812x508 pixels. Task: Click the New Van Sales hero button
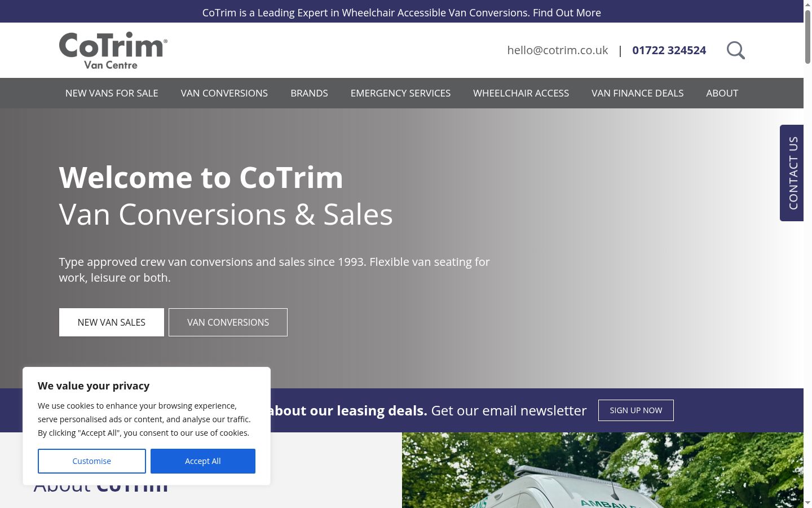(112, 322)
